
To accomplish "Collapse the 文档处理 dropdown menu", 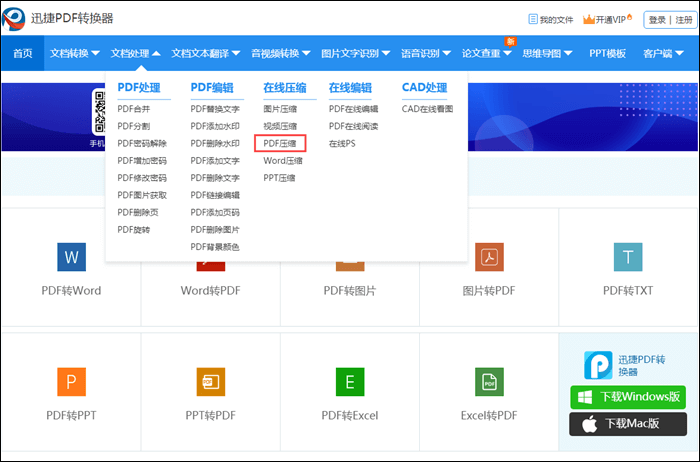I will click(x=135, y=54).
